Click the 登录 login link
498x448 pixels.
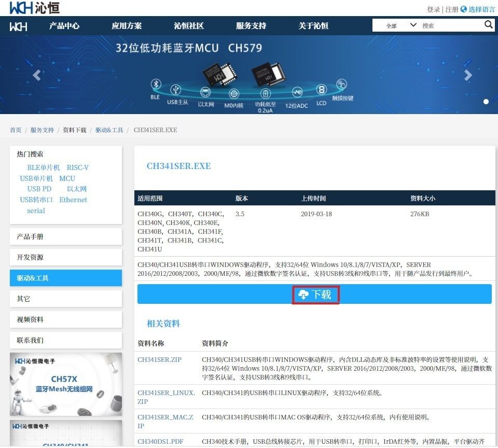pos(433,9)
